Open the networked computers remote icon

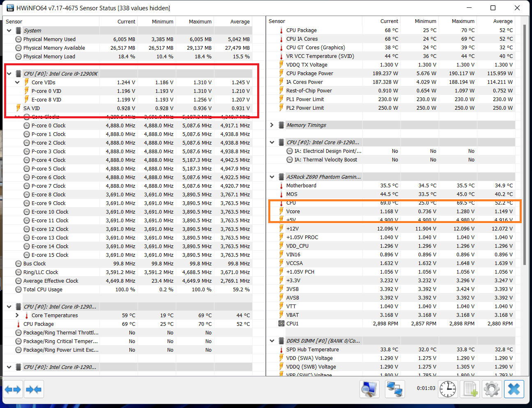click(x=395, y=389)
